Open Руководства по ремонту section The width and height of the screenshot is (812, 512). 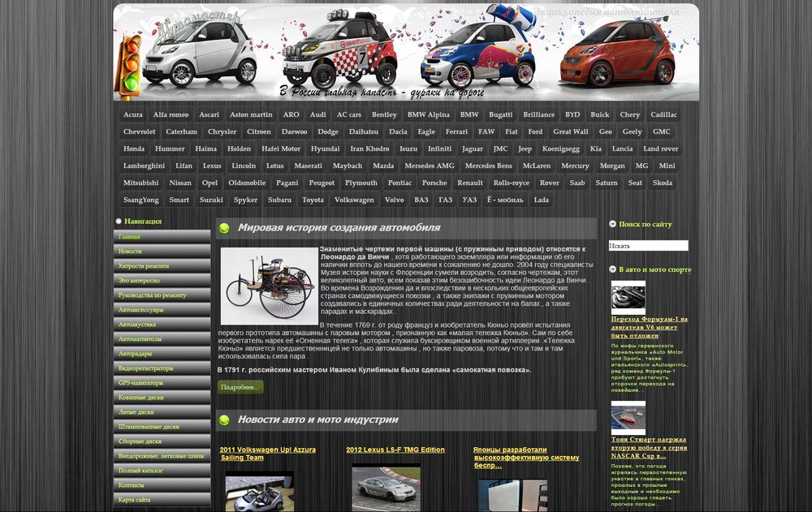162,295
